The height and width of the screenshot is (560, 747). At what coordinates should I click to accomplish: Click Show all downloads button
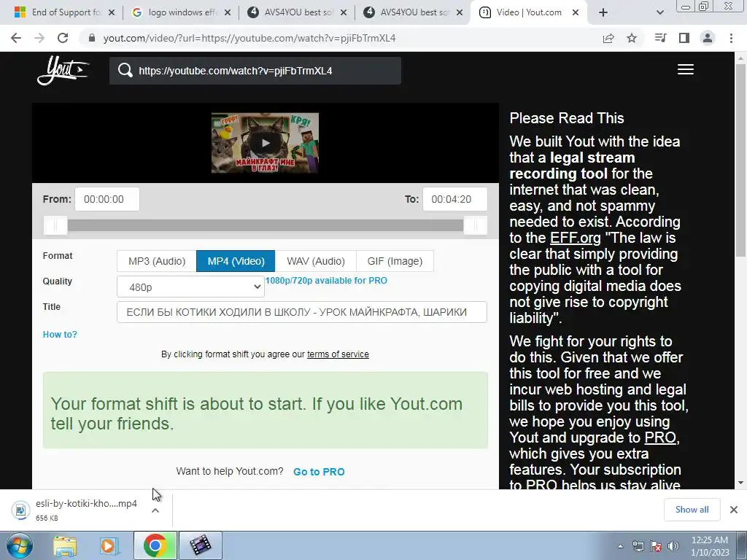point(692,510)
